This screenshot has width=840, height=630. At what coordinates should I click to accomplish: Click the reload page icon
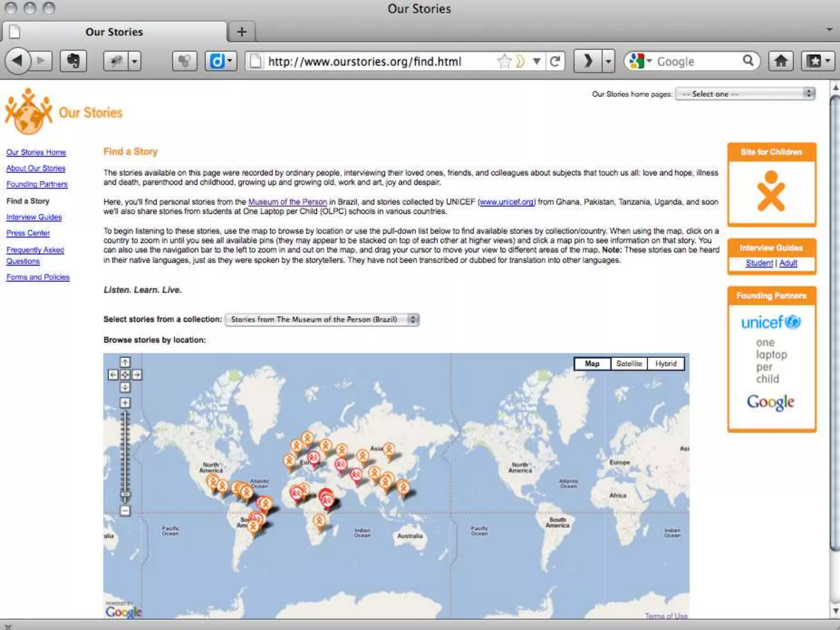(x=555, y=62)
